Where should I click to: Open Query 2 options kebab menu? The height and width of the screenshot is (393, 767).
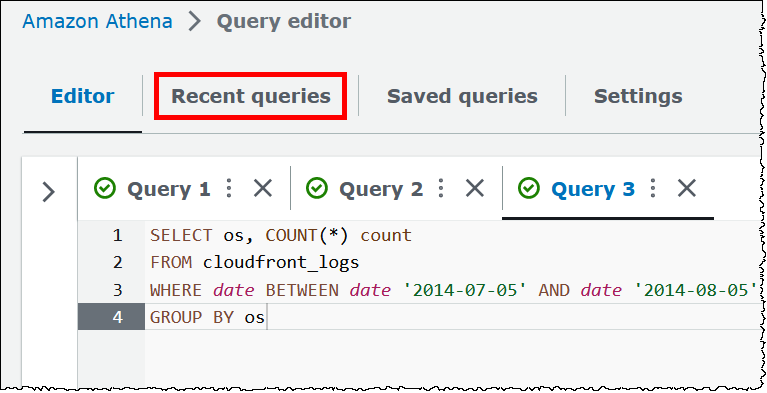point(441,188)
